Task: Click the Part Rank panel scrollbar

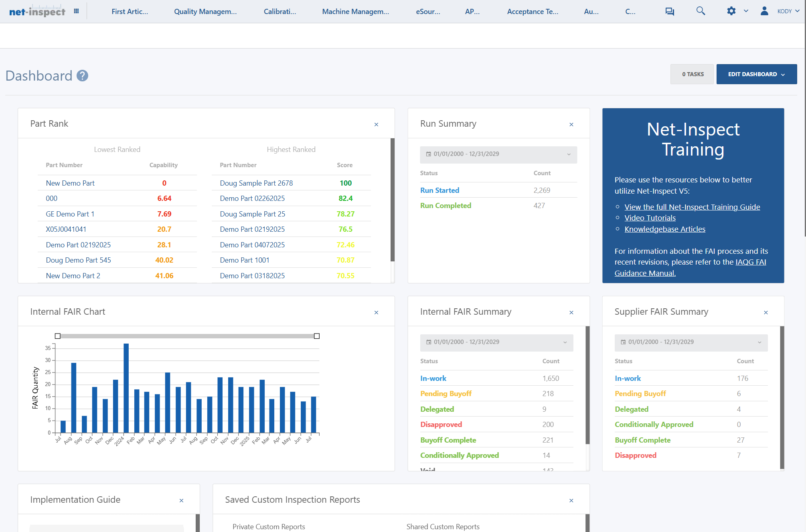Action: pyautogui.click(x=392, y=200)
